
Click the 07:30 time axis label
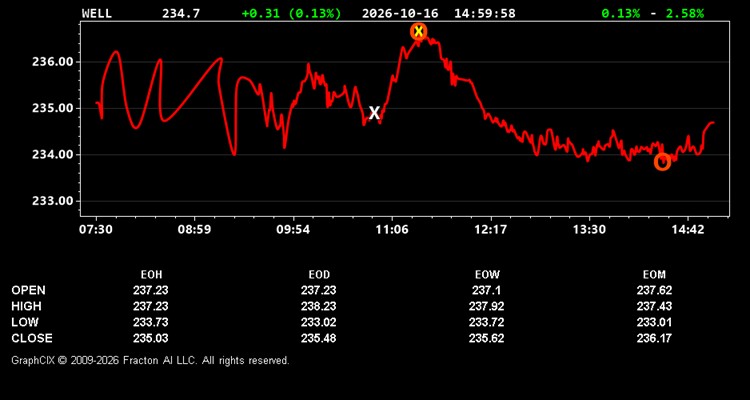(96, 229)
